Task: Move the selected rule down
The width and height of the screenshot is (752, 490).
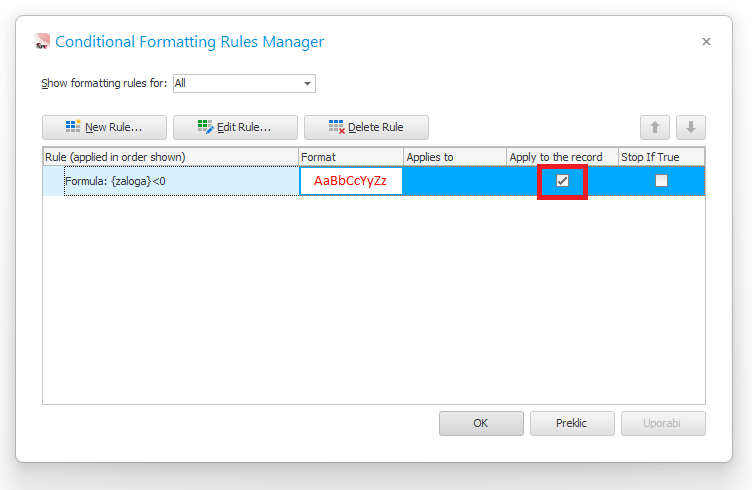Action: [x=691, y=127]
